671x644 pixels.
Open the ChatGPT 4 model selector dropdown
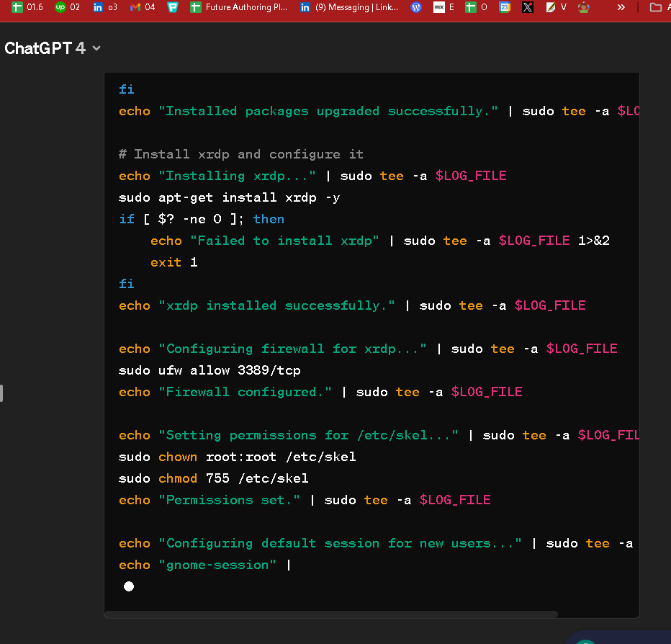click(x=53, y=48)
